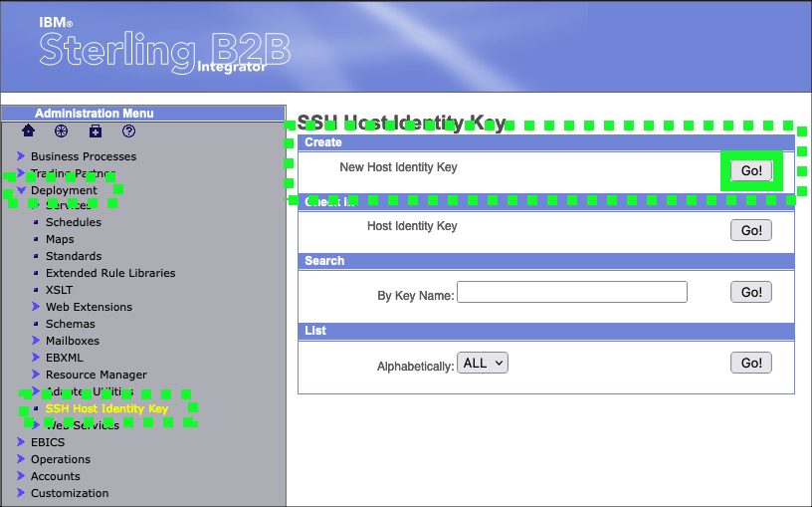This screenshot has width=812, height=507.
Task: Click Go! next to By Key Name search
Action: (x=751, y=292)
